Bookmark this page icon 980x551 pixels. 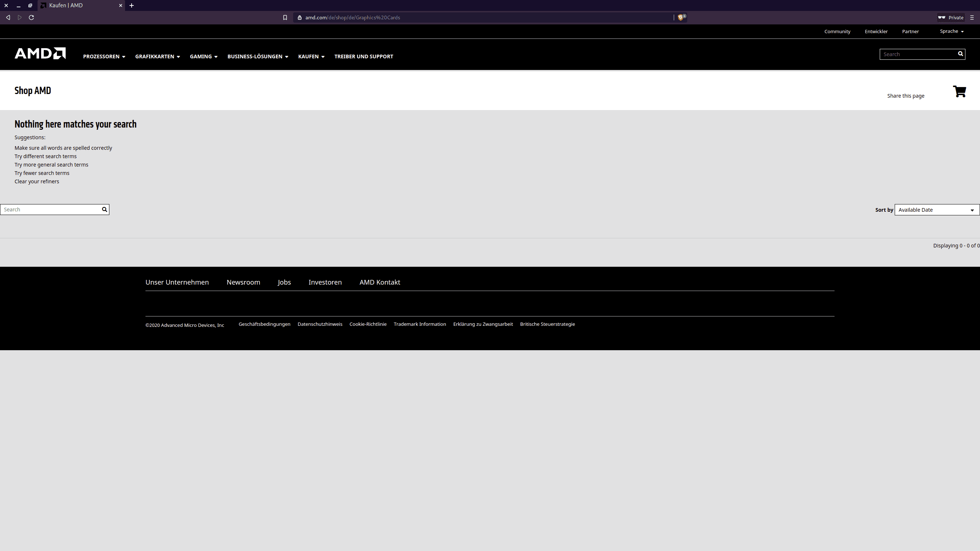pyautogui.click(x=285, y=17)
